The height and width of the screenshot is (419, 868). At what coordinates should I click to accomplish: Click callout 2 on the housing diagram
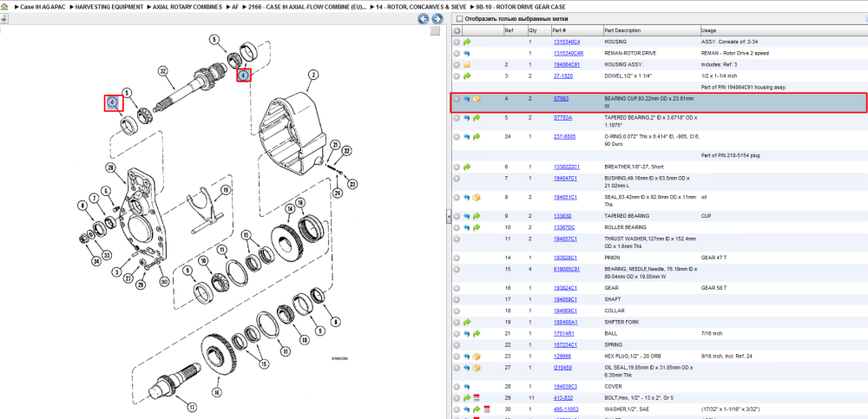[x=312, y=75]
